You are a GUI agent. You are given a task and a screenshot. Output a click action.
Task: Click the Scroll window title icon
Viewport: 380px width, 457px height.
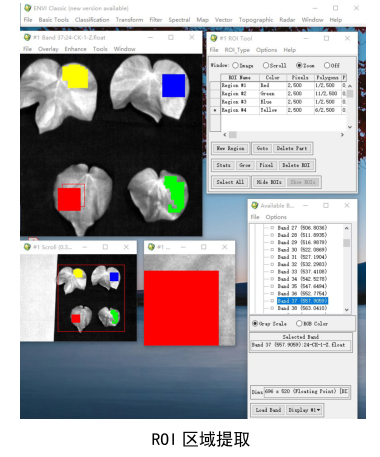[27, 247]
